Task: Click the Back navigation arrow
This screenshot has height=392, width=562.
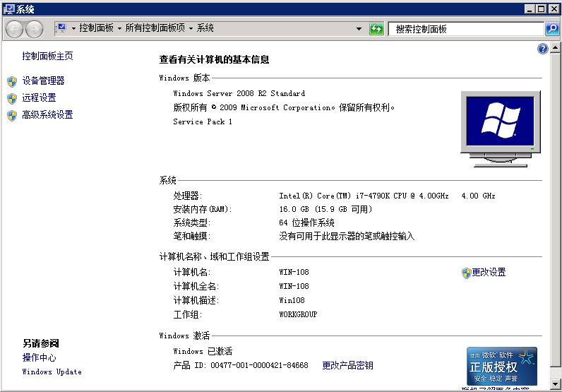Action: [15, 29]
